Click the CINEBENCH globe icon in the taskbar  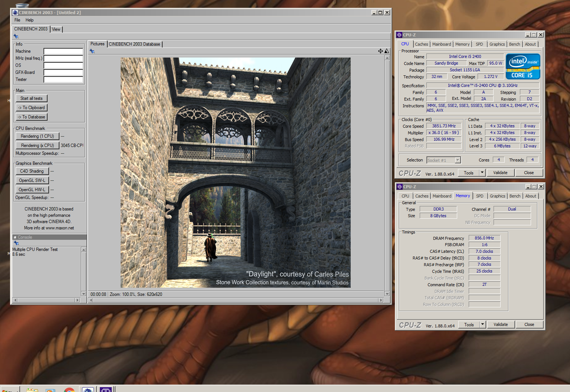[x=88, y=390]
